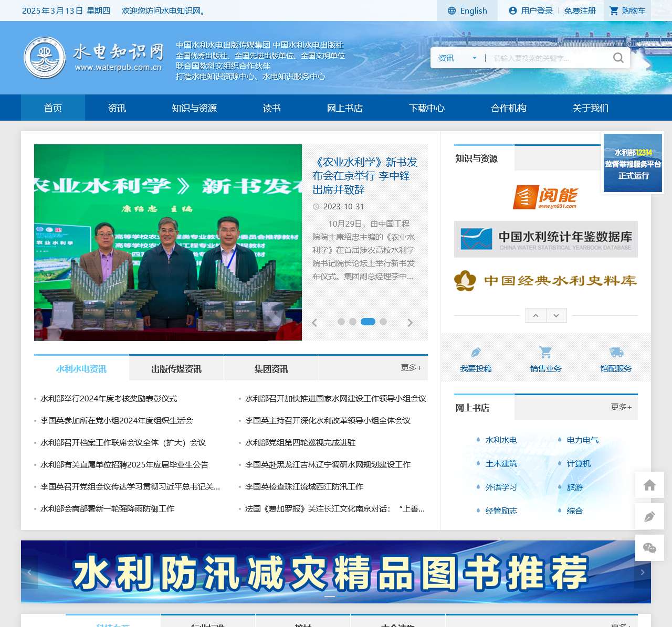
Task: Click the news carousel photo
Action: [168, 242]
